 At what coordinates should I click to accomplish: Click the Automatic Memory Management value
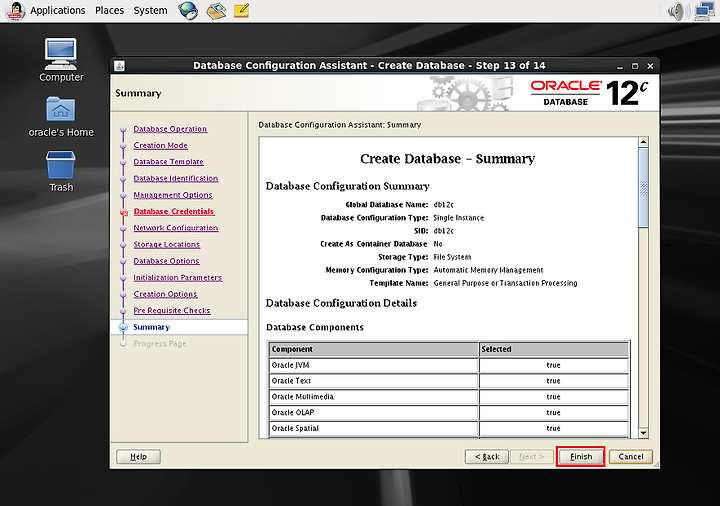[x=488, y=270]
